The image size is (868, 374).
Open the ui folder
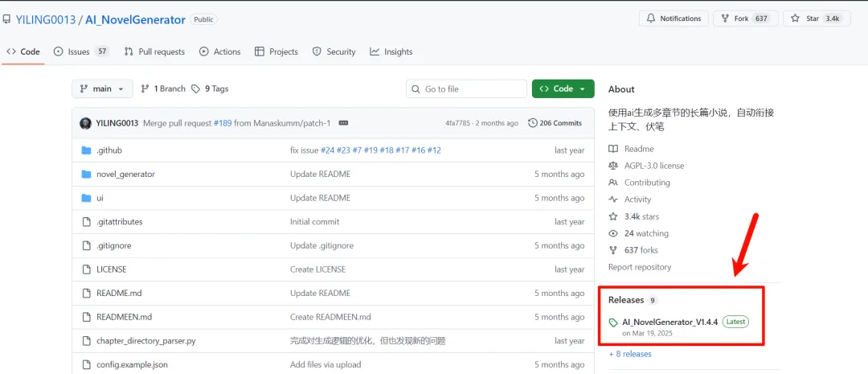pos(100,198)
